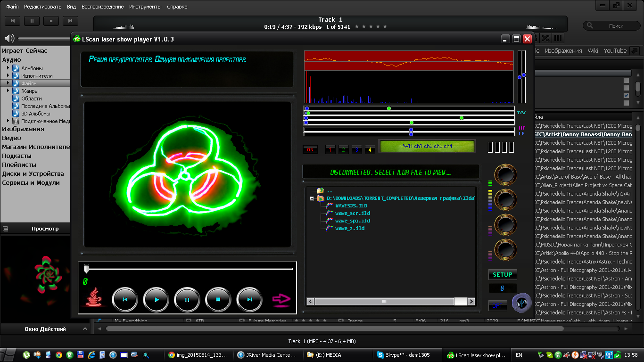Image resolution: width=644 pixels, height=362 pixels.
Task: Select 3D Альбомы in sidebar
Action: tap(35, 114)
